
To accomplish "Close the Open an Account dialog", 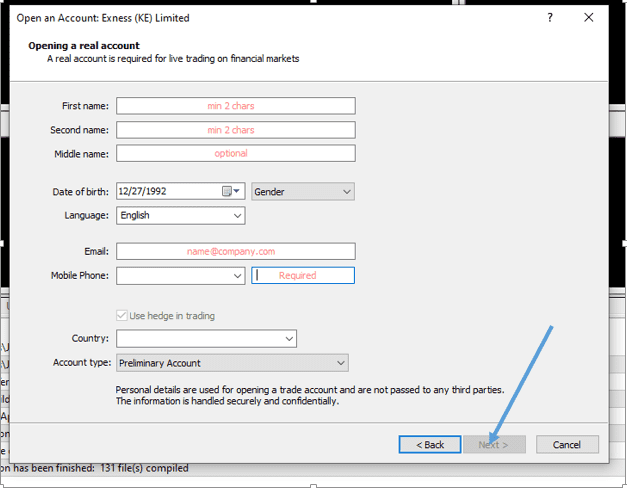I will (x=589, y=17).
